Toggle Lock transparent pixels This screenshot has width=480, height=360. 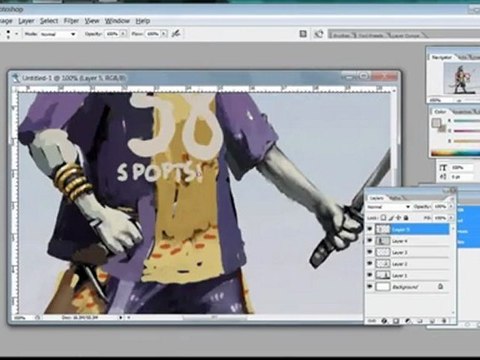tap(383, 218)
